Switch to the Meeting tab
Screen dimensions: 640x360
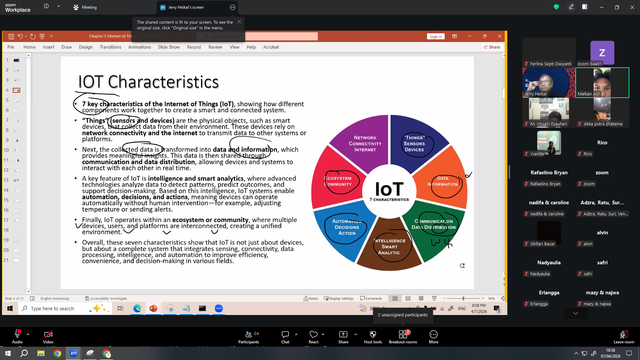(85, 7)
